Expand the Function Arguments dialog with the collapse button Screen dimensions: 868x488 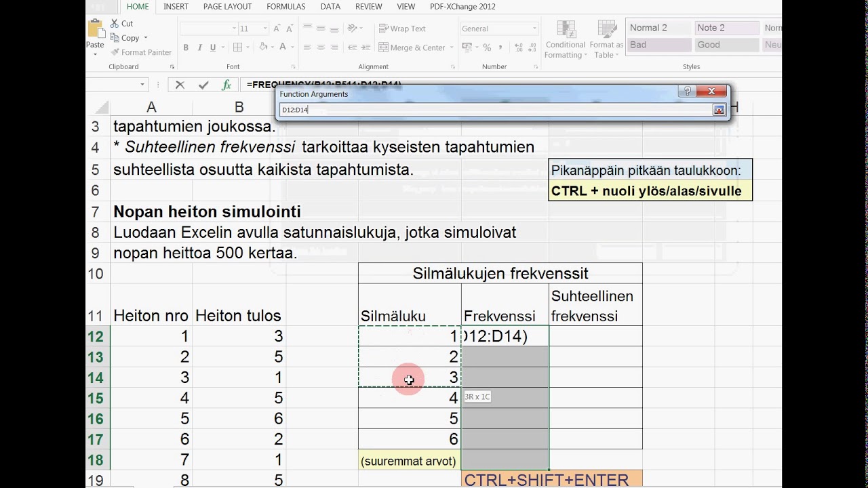pyautogui.click(x=719, y=110)
